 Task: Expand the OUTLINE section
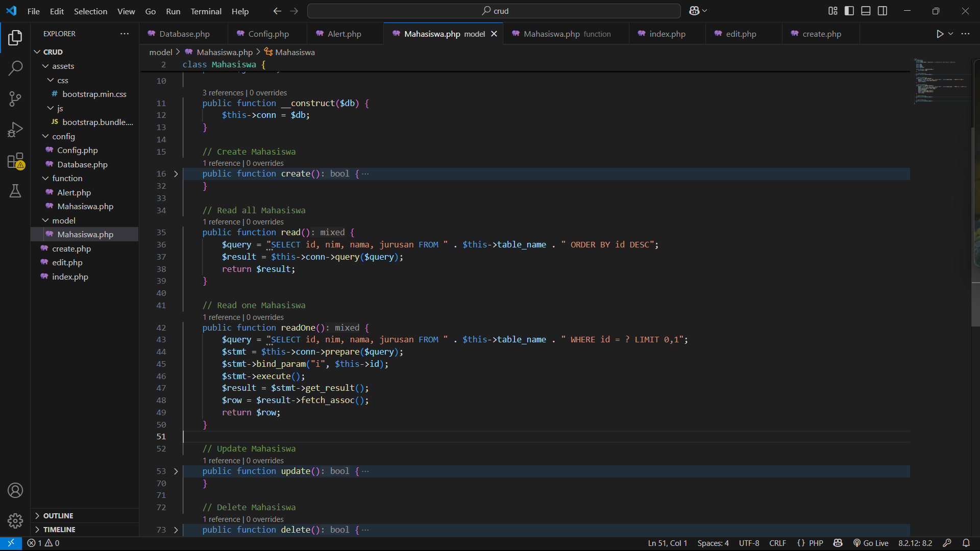click(58, 516)
